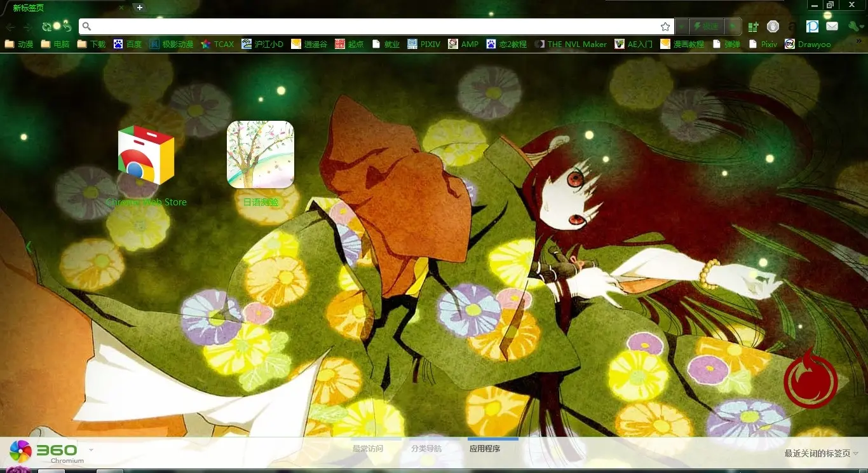The width and height of the screenshot is (868, 473).
Task: Open the 恋2教程 bookmark
Action: [x=506, y=45]
